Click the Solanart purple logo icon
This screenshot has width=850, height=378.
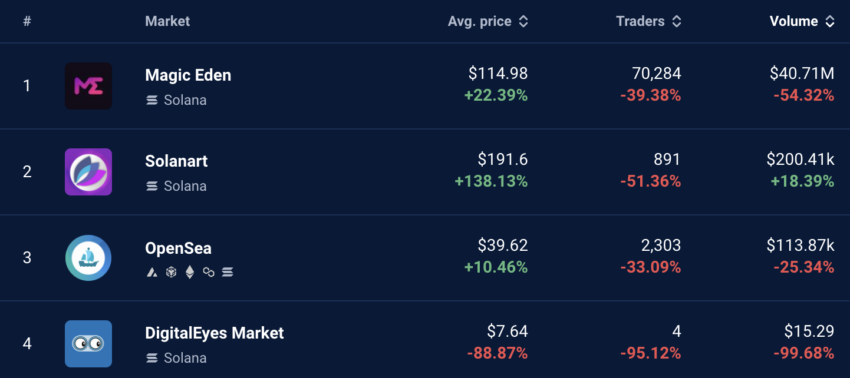coord(88,172)
